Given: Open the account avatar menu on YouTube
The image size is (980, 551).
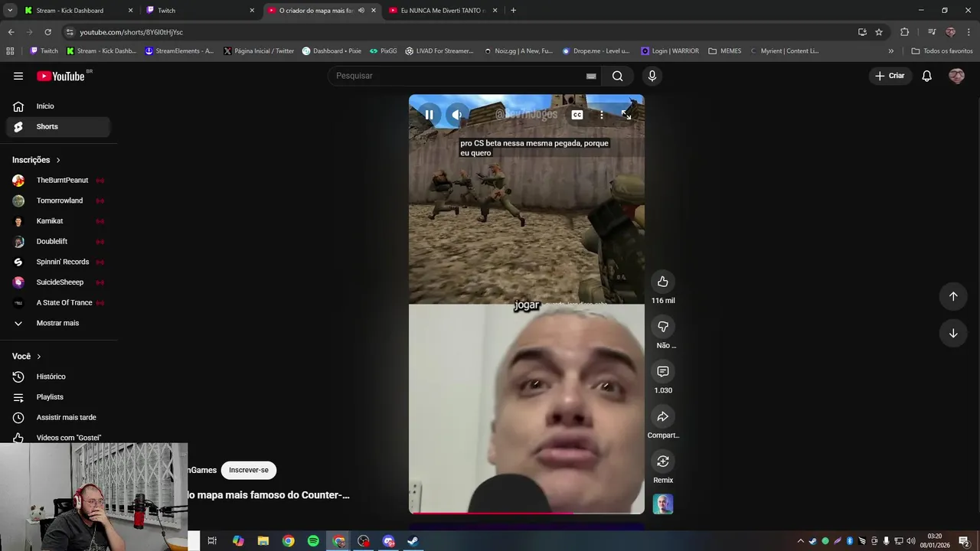Looking at the screenshot, I should pyautogui.click(x=956, y=76).
